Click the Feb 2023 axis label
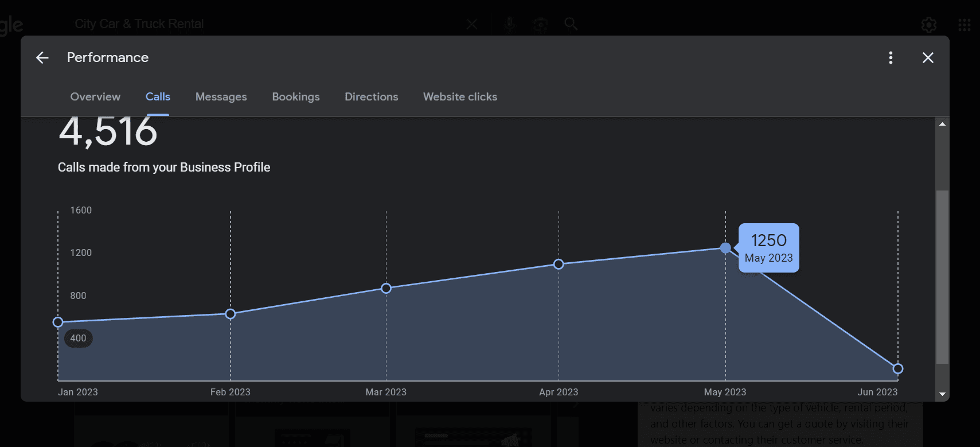Viewport: 980px width, 447px height. pos(231,392)
